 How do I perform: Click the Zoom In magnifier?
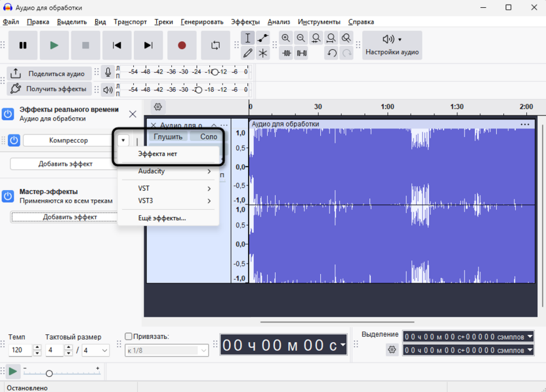286,38
